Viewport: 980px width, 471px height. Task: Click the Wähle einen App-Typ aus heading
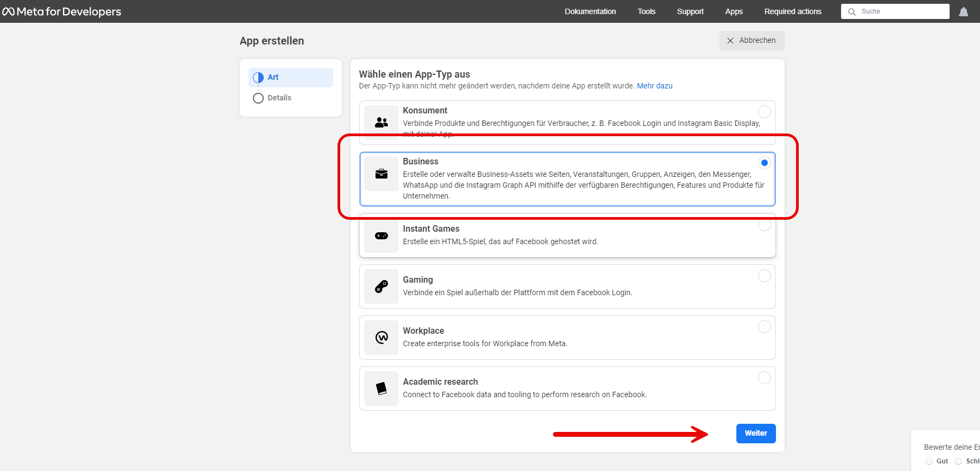(x=415, y=74)
